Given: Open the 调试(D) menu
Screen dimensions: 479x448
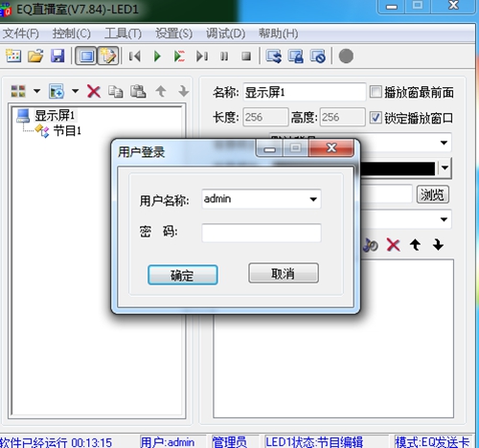Looking at the screenshot, I should pyautogui.click(x=225, y=34).
